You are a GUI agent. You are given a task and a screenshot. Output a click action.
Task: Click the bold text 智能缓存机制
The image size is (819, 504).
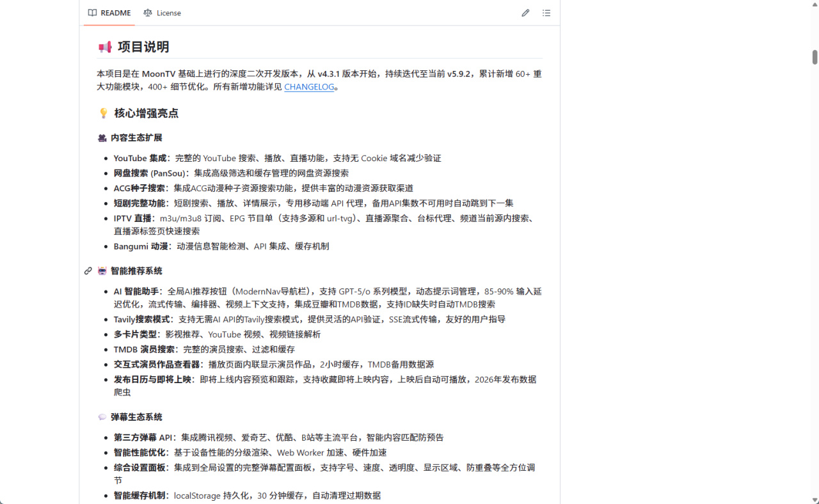pos(139,495)
